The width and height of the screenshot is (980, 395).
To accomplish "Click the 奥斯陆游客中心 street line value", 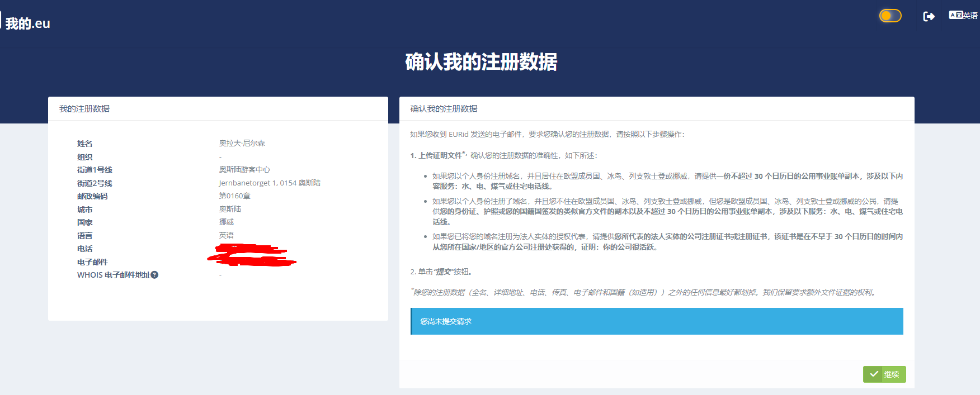I will pos(244,170).
